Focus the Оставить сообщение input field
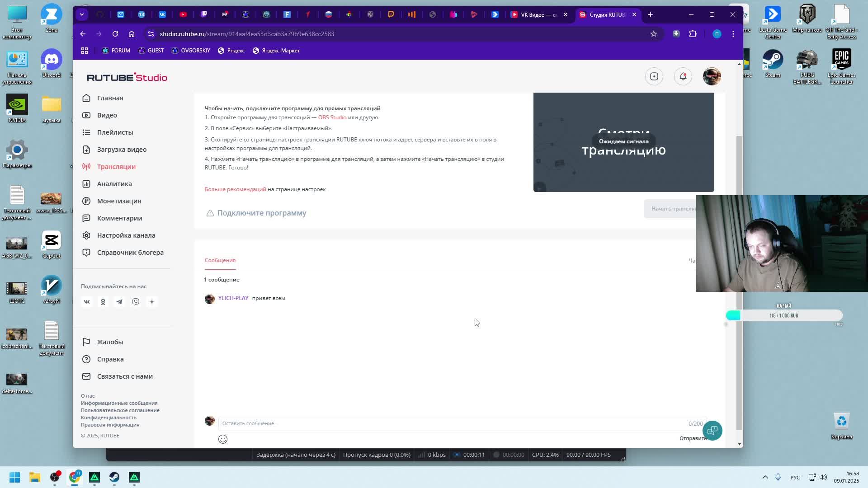This screenshot has height=488, width=868. 452,423
